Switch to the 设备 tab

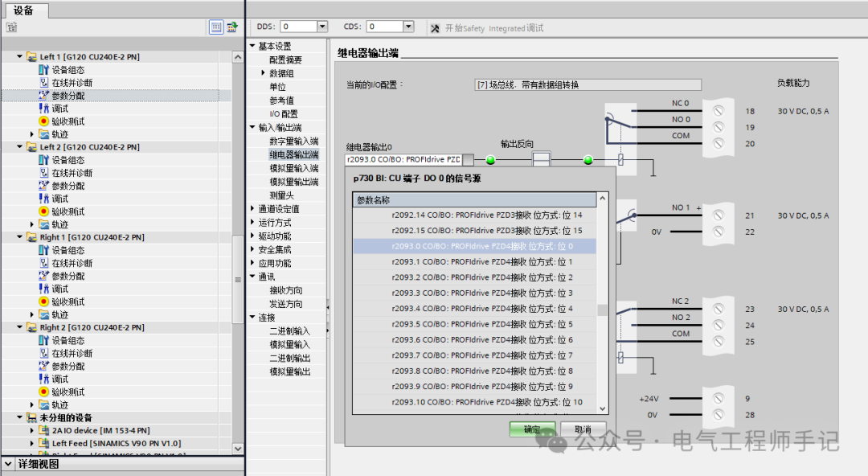tap(24, 11)
